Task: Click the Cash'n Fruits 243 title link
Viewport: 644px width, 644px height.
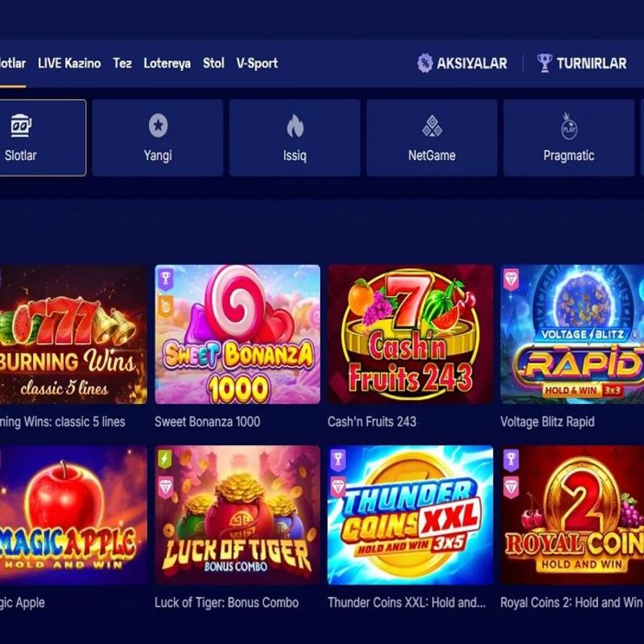Action: coord(372,421)
